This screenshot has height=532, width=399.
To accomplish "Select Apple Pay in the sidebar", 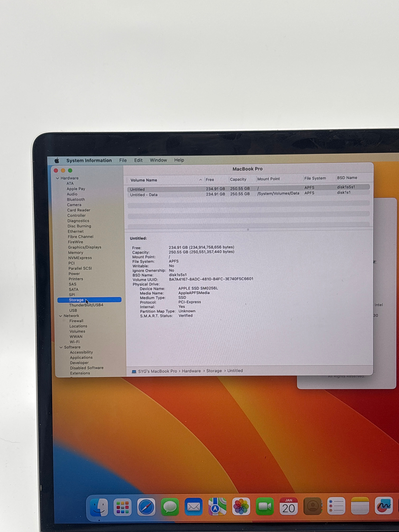I will pyautogui.click(x=76, y=189).
